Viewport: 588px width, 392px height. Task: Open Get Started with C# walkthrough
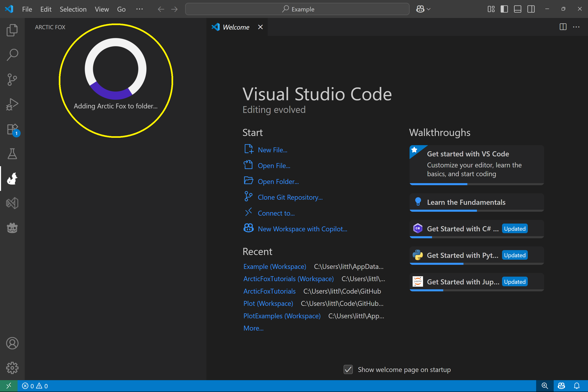(477, 229)
